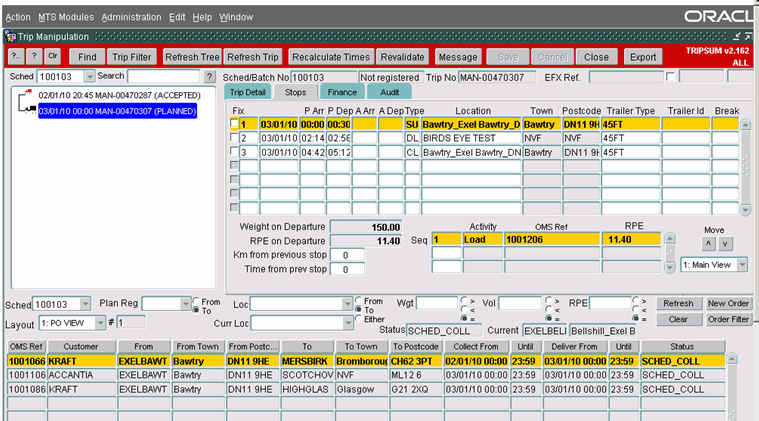Click the Wgt filter input field

point(437,303)
